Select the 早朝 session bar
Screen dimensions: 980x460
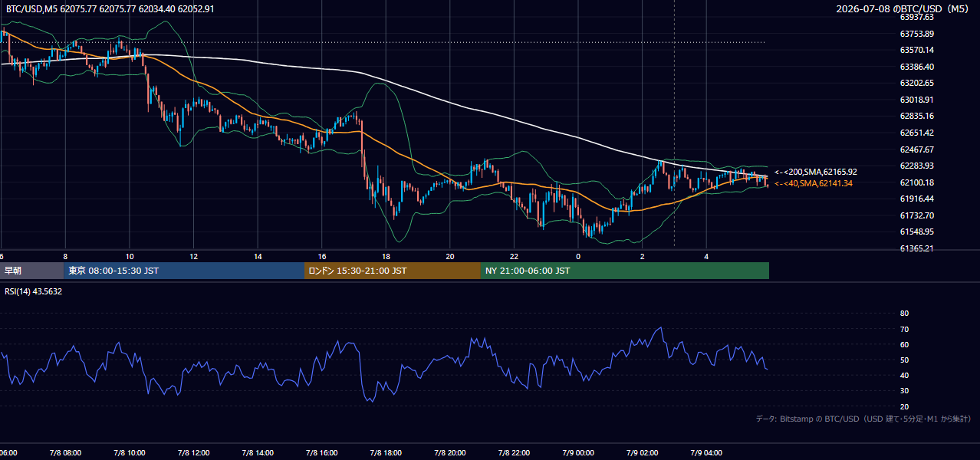pyautogui.click(x=32, y=271)
